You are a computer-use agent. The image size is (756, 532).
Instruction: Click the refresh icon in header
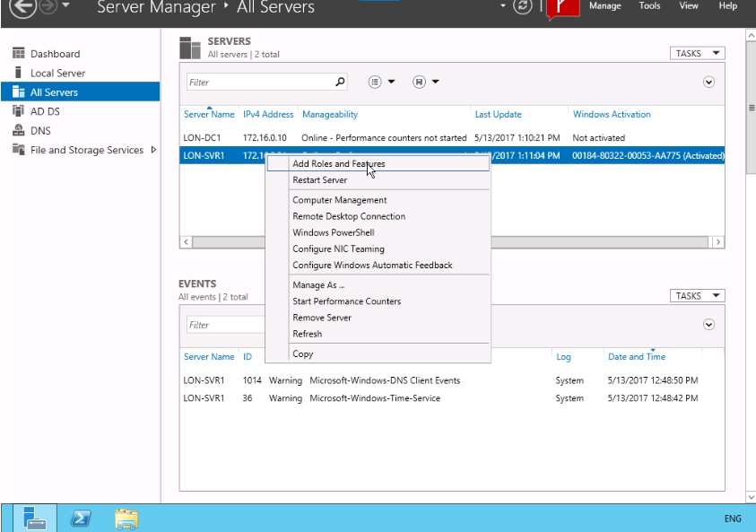[x=523, y=6]
